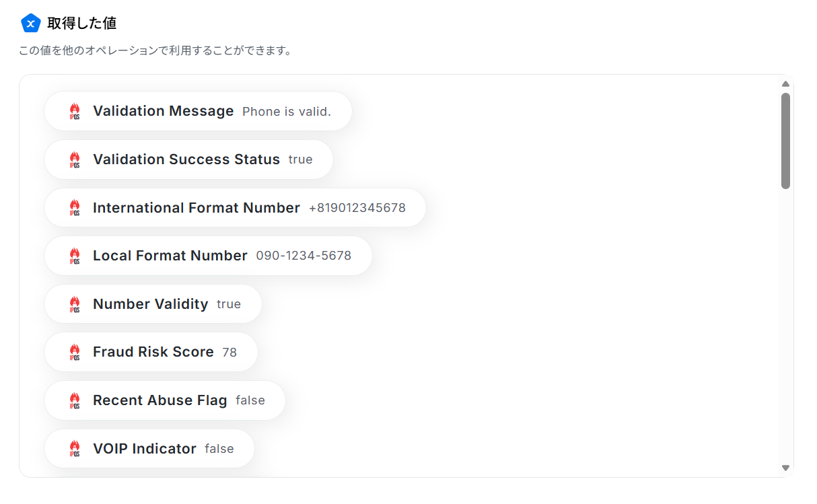Click the scroll up arrow of the list
This screenshot has height=504, width=817.
coord(785,84)
